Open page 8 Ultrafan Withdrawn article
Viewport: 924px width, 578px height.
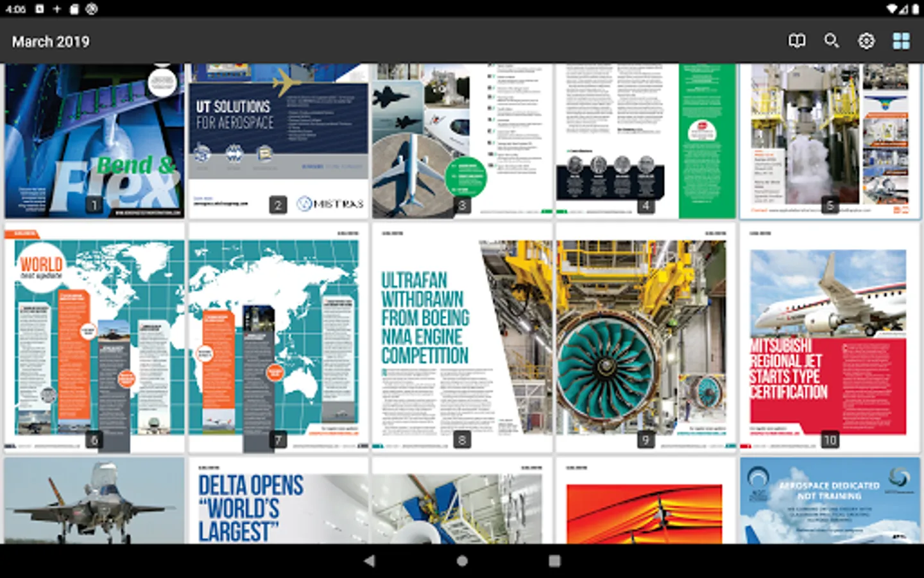tap(462, 338)
